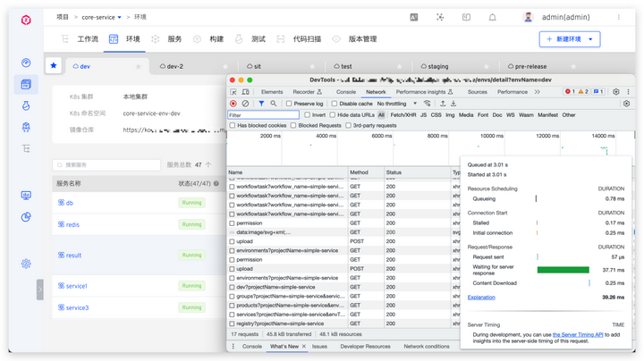
Task: Filter requests by Fetch/XHR type
Action: point(402,115)
